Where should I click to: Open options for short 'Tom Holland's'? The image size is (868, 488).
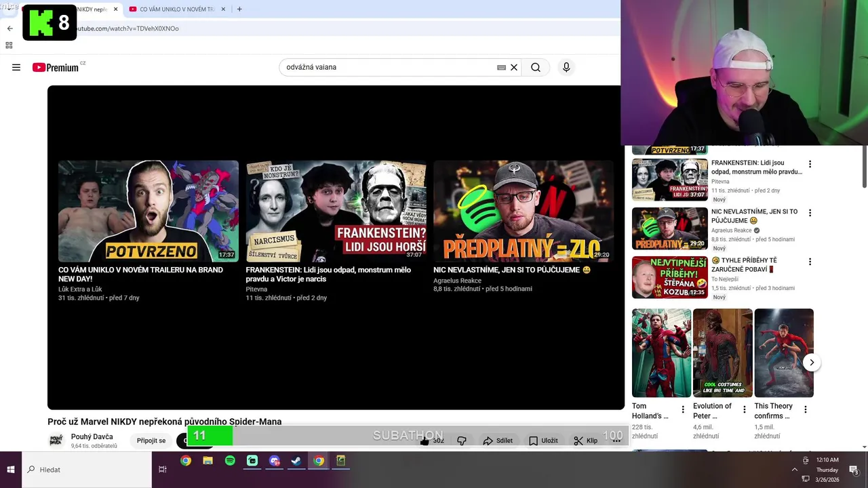[683, 409]
